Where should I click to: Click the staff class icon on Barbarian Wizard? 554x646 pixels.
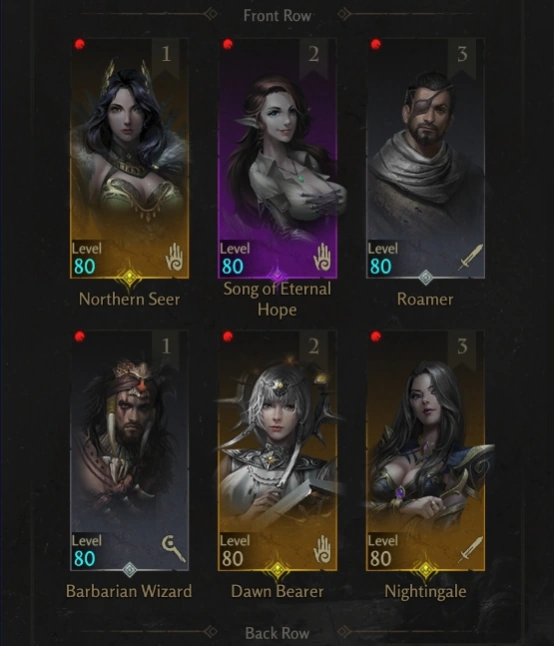[x=173, y=548]
